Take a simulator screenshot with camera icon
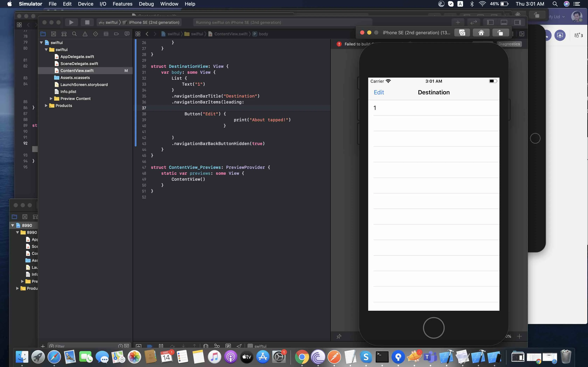Viewport: 588px width, 367px height. click(462, 33)
